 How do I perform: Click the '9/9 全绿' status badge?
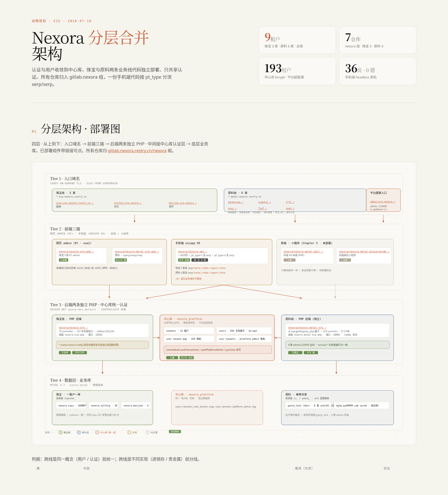click(184, 260)
